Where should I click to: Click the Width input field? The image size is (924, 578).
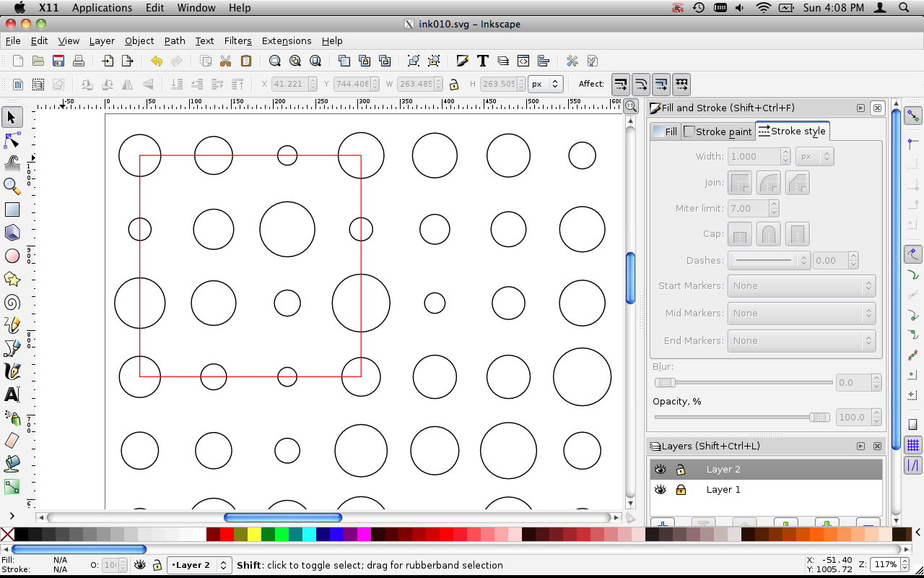coord(754,156)
